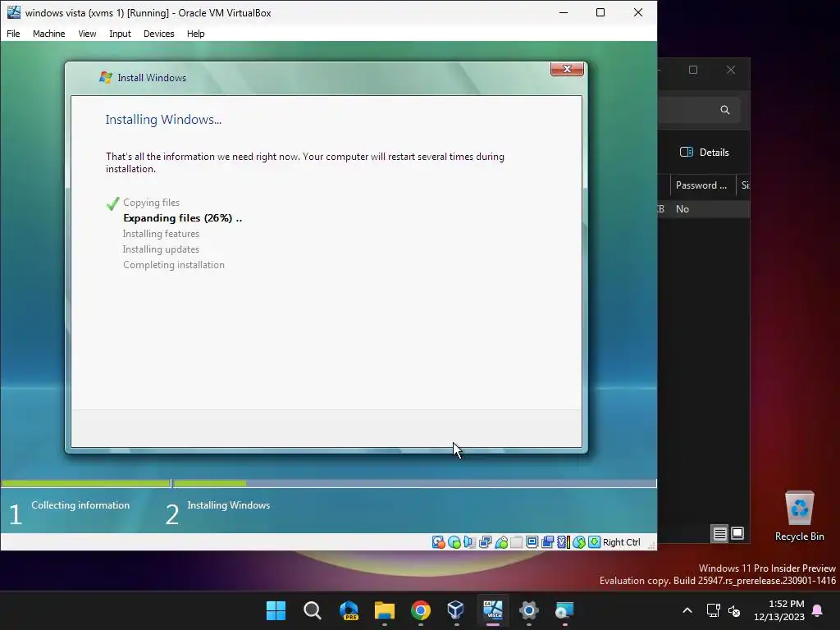
Task: Maximize the VirtualBox VM window
Action: [600, 12]
